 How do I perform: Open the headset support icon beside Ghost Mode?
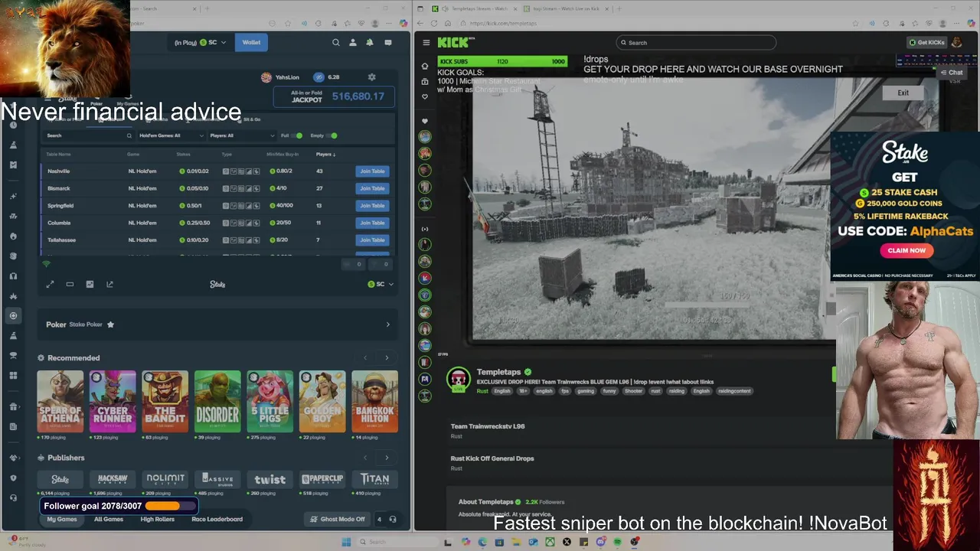pyautogui.click(x=393, y=519)
